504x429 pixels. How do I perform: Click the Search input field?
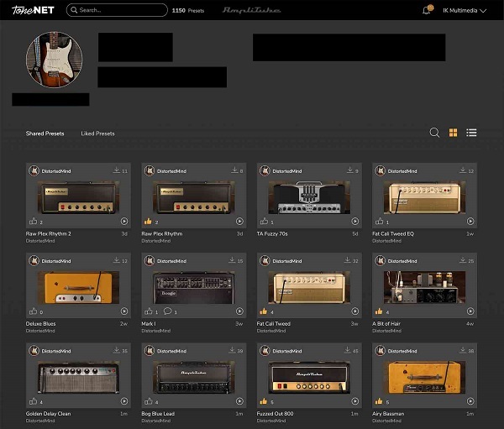pyautogui.click(x=117, y=10)
